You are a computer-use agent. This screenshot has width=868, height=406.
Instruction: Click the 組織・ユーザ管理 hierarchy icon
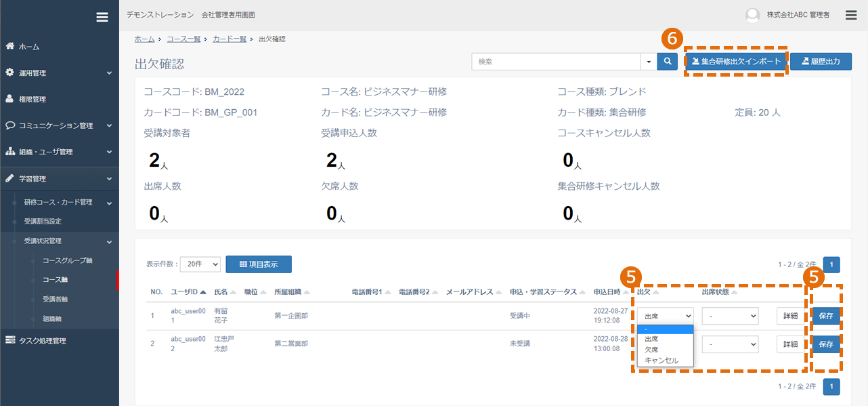pyautogui.click(x=10, y=152)
